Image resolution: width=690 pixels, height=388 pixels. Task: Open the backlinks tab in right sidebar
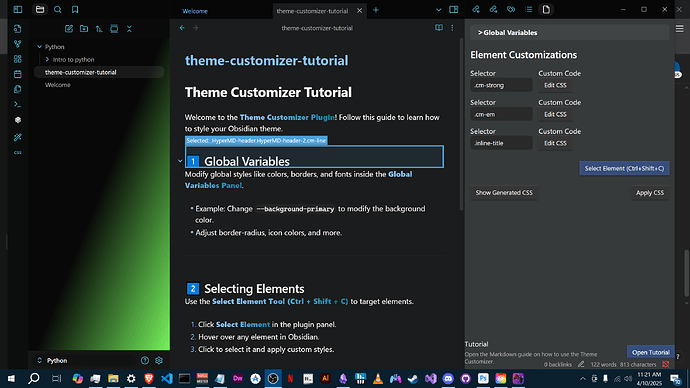(476, 9)
